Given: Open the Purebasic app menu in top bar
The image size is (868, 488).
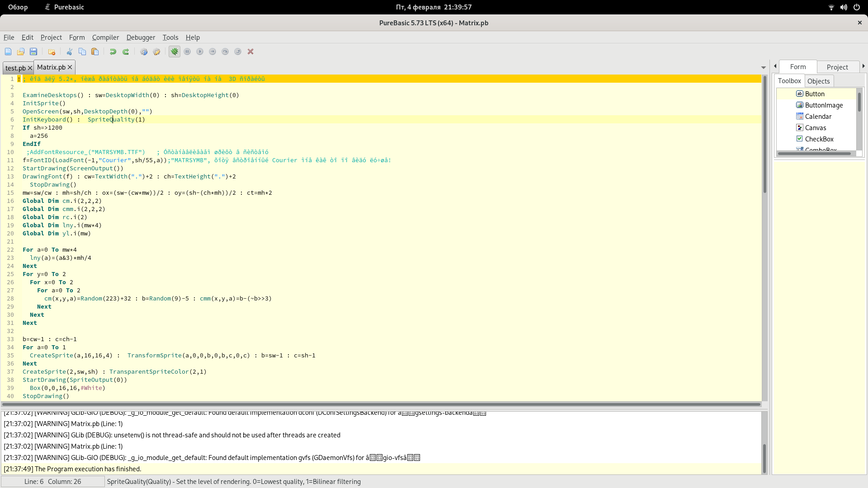Looking at the screenshot, I should coord(64,7).
